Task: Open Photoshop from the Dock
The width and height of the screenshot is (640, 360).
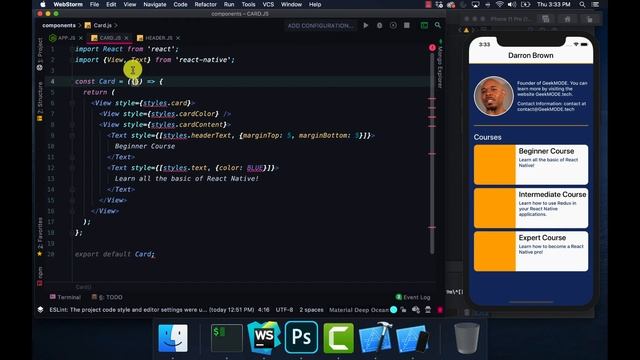Action: tap(301, 338)
